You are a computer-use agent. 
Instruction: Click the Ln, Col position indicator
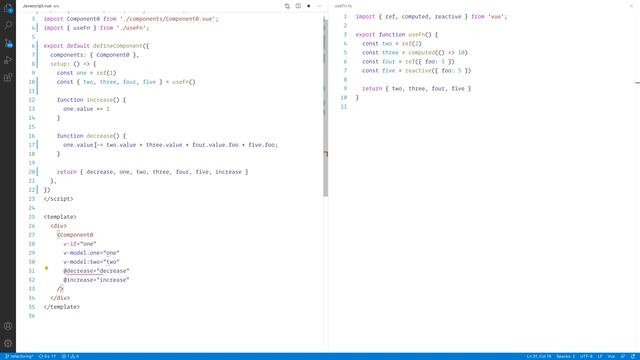click(x=539, y=356)
